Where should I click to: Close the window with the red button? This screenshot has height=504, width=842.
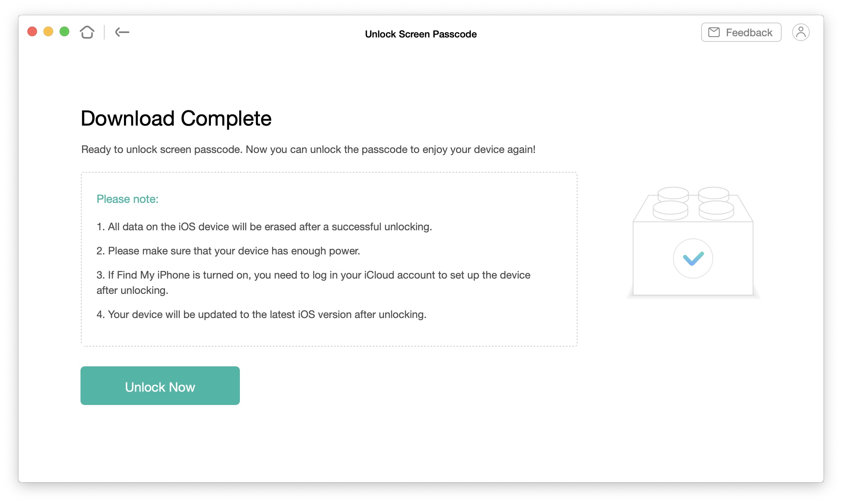pyautogui.click(x=32, y=31)
